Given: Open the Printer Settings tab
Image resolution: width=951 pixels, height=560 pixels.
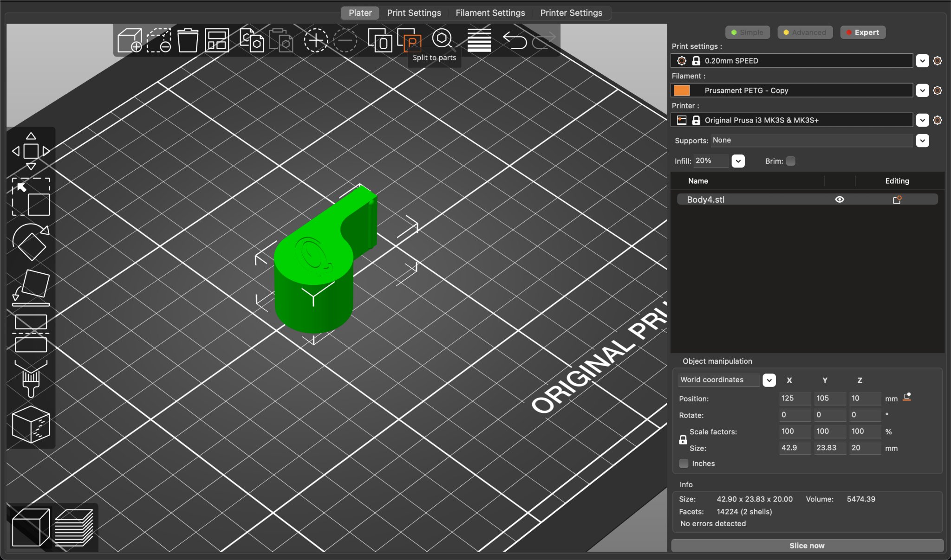Looking at the screenshot, I should (571, 13).
